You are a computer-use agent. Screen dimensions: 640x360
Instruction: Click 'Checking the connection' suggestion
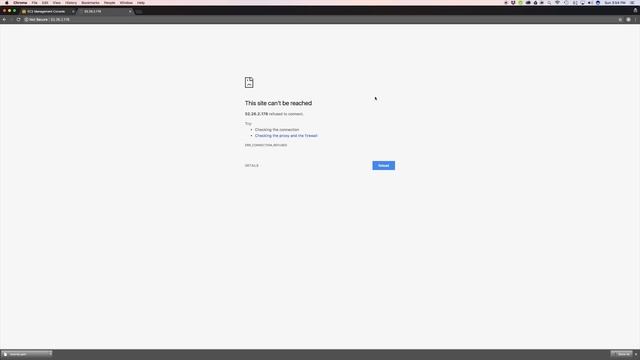tap(277, 129)
